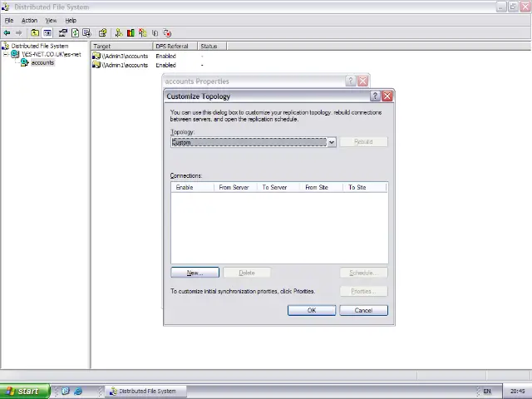Select the \\ES-NET.CO.UK\es-net root in tree
Screen dimensions: 532x399
point(52,54)
